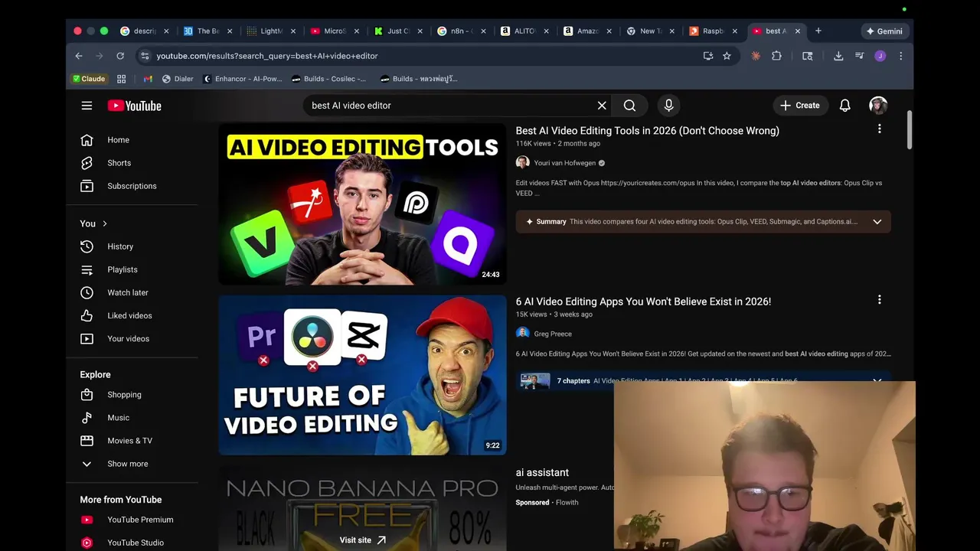Open the site info icon beside the URL
Image resolution: width=980 pixels, height=551 pixels.
[145, 56]
